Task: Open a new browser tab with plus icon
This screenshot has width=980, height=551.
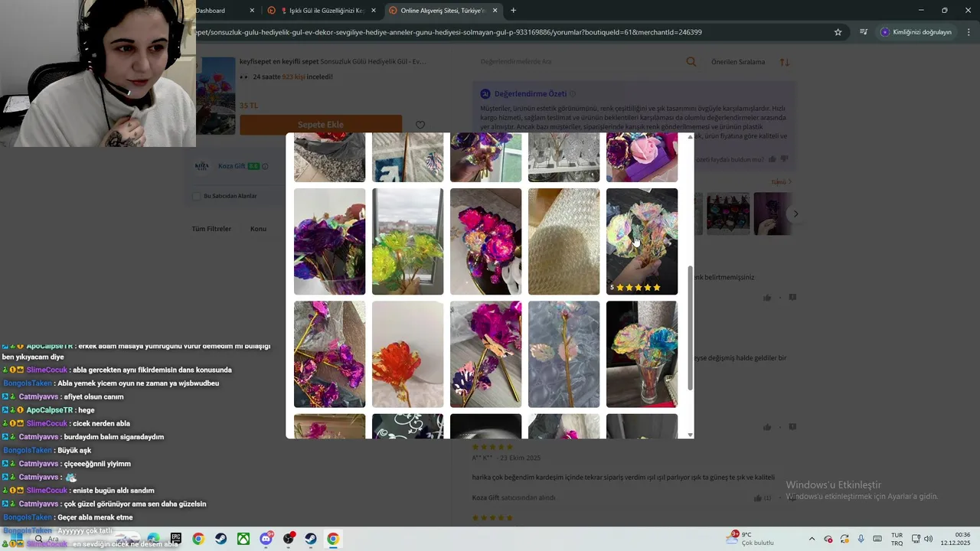Action: pos(513,11)
